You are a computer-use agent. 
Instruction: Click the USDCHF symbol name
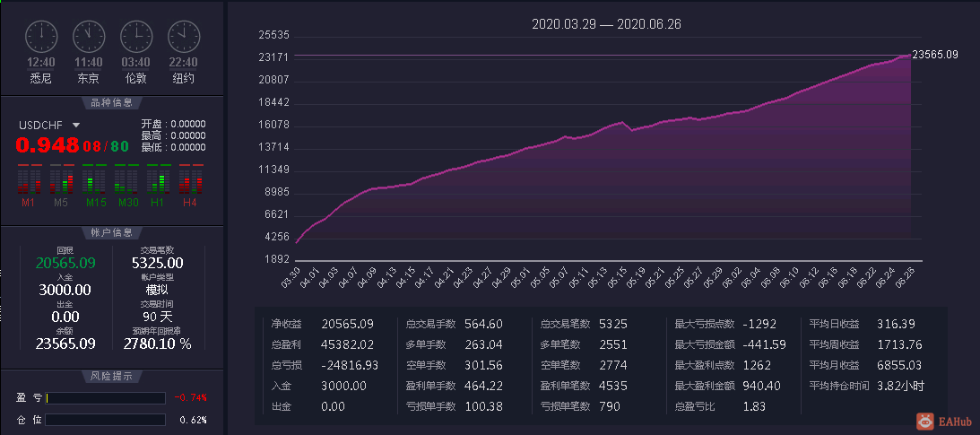[40, 125]
